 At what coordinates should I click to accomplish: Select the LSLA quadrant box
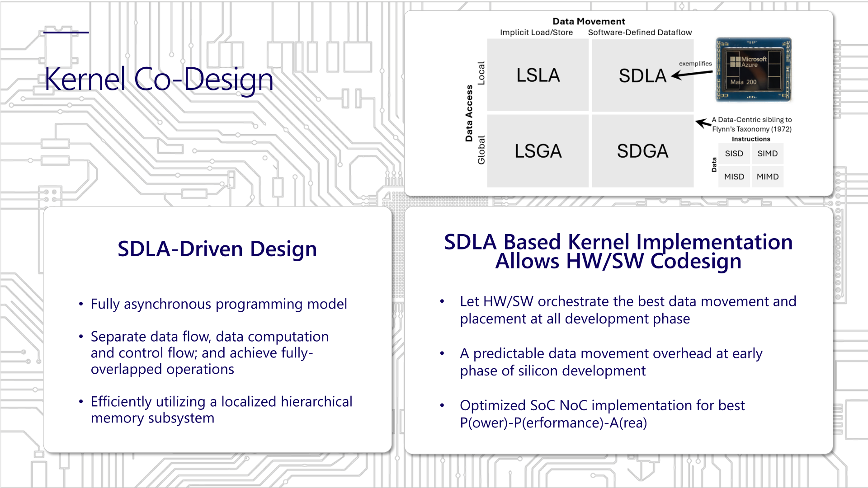point(538,75)
